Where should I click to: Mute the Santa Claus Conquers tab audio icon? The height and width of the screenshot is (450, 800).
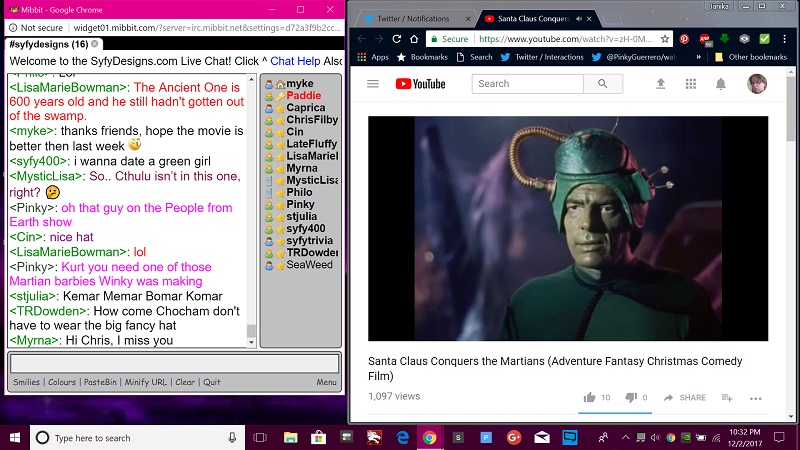click(579, 19)
